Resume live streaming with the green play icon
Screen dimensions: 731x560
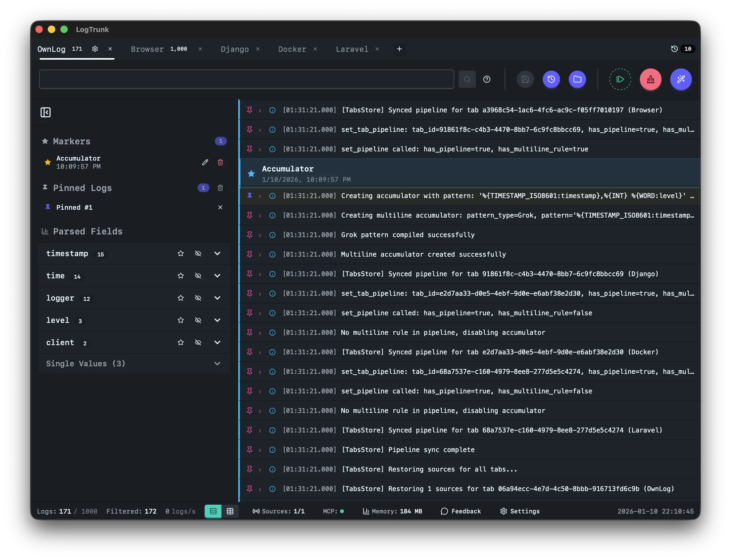[620, 79]
